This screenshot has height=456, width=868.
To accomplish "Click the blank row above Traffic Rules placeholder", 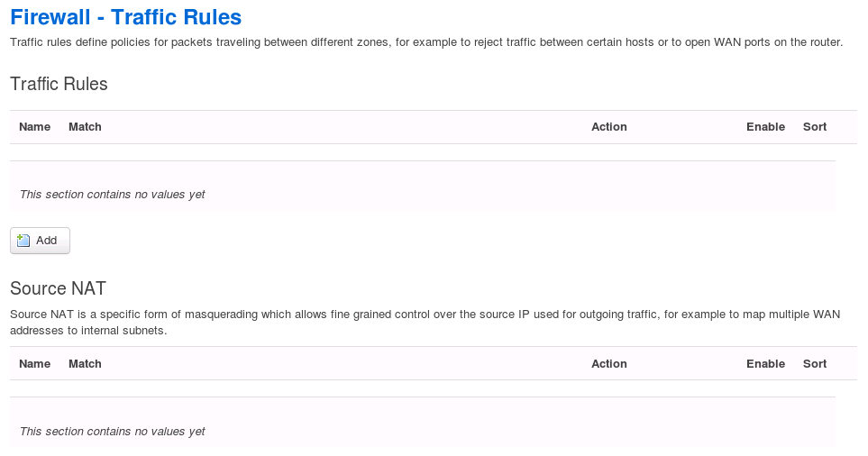I will click(x=422, y=152).
